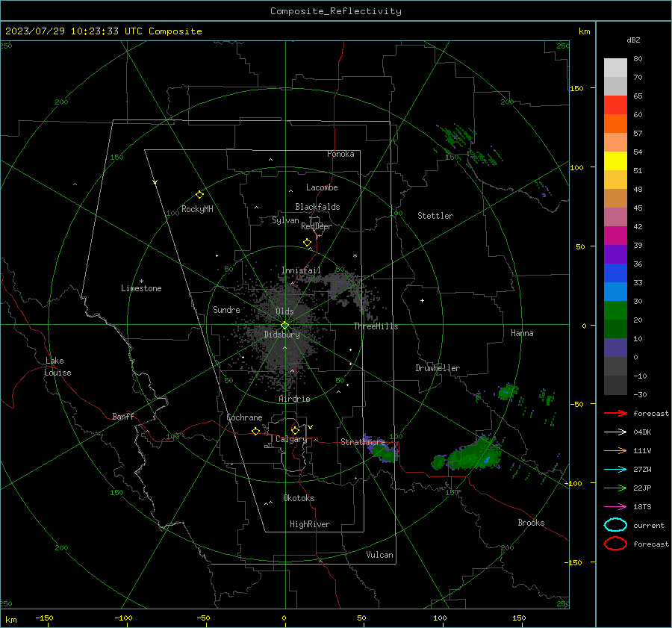Pick the bright red swatch in dBZ scale
Screen dimensions: 672x628
click(x=615, y=105)
